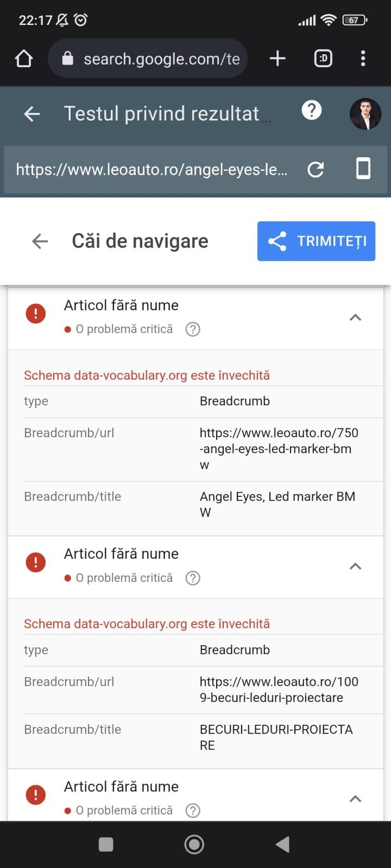Collapse the first Articol fără nume item
The height and width of the screenshot is (868, 391).
(355, 317)
